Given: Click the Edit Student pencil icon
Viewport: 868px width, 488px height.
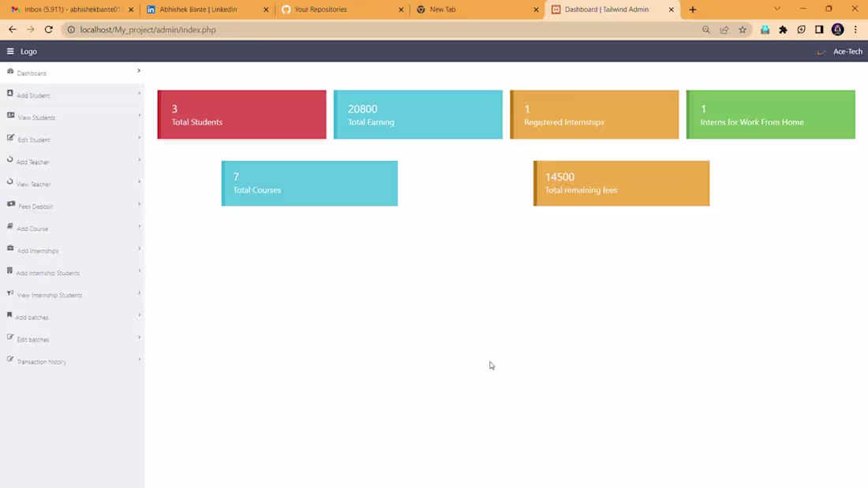Looking at the screenshot, I should pyautogui.click(x=10, y=138).
